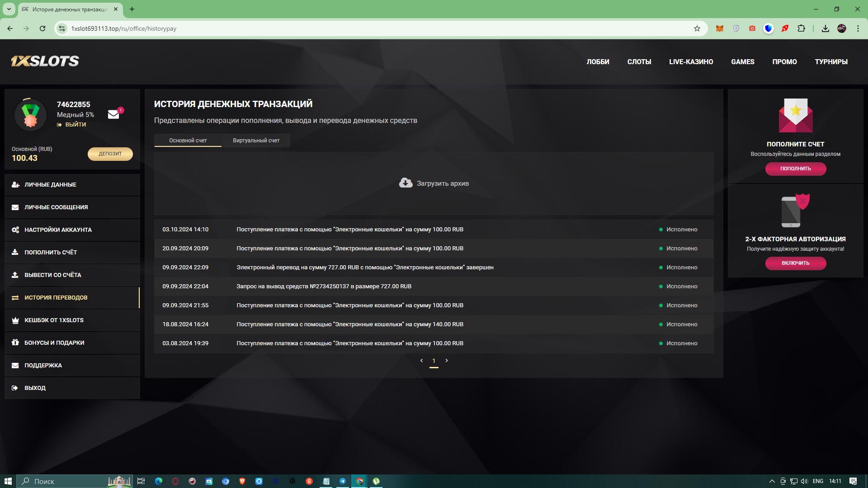This screenshot has height=488, width=868.
Task: Open tab search dropdown arrow in Chrome
Action: [9, 9]
